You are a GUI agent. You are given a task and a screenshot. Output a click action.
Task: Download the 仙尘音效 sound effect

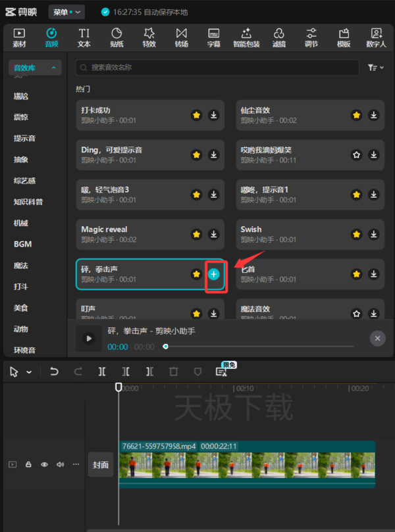(x=373, y=115)
